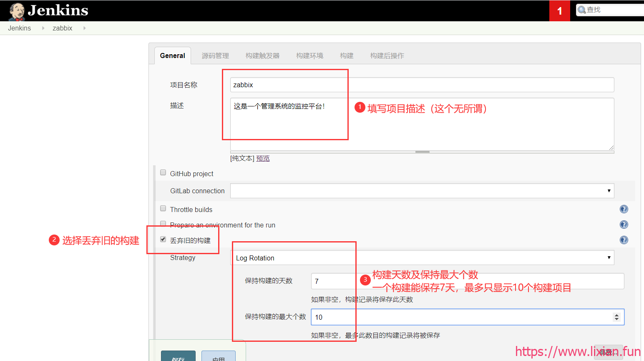The height and width of the screenshot is (361, 644).
Task: Go to the 构建触发器 tab
Action: (x=262, y=56)
